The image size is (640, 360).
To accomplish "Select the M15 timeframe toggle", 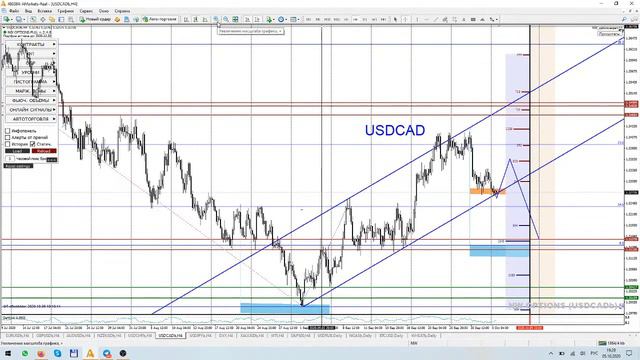I will point(327,19).
